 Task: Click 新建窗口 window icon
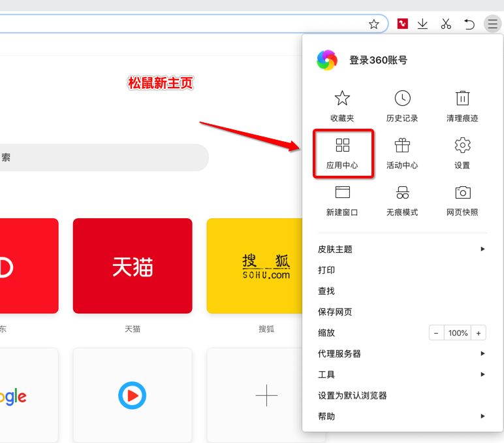342,192
